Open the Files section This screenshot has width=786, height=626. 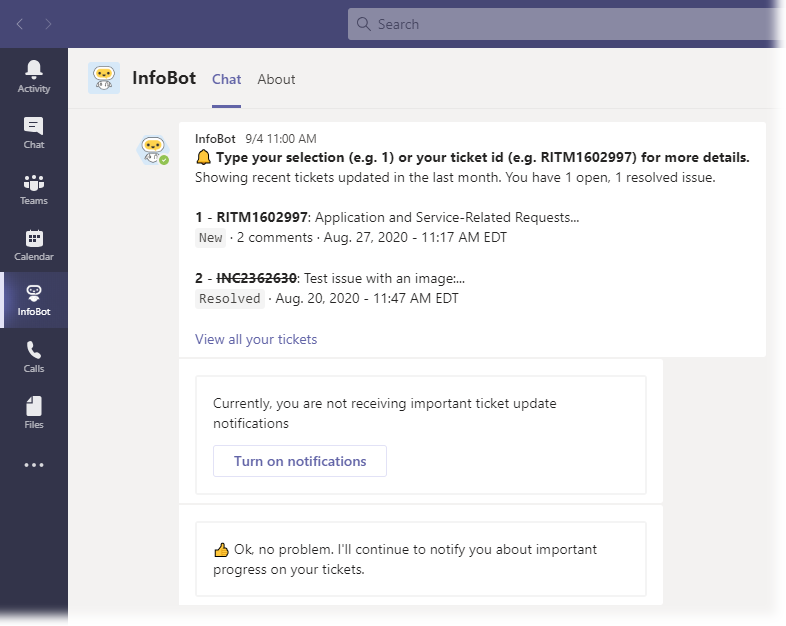tap(34, 412)
